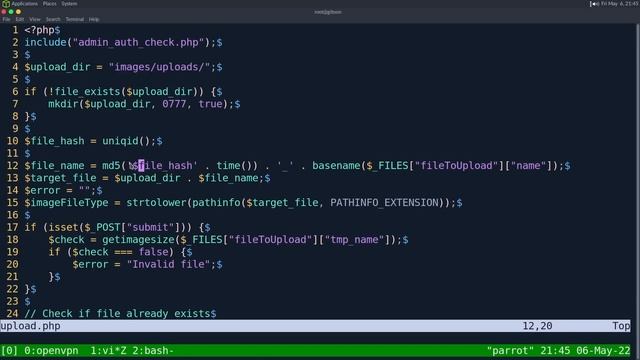Click the date and time clock in top panel
640x360 pixels.
click(x=620, y=4)
